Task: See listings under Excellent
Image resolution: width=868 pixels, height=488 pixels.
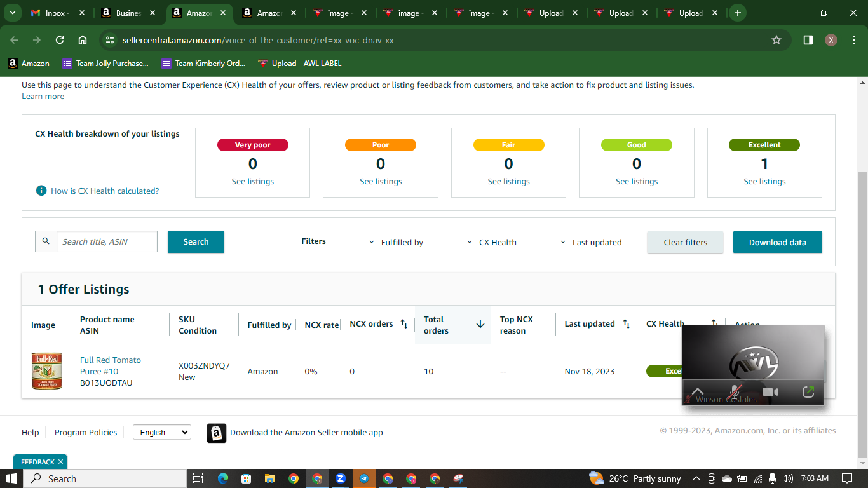Action: tap(764, 181)
